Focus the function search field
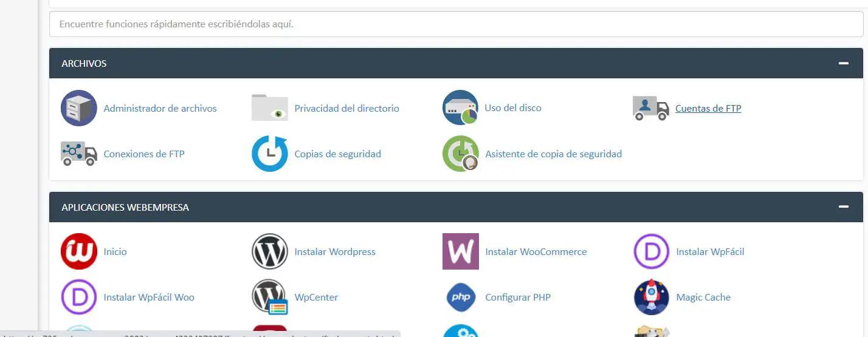This screenshot has height=337, width=868. tap(456, 24)
